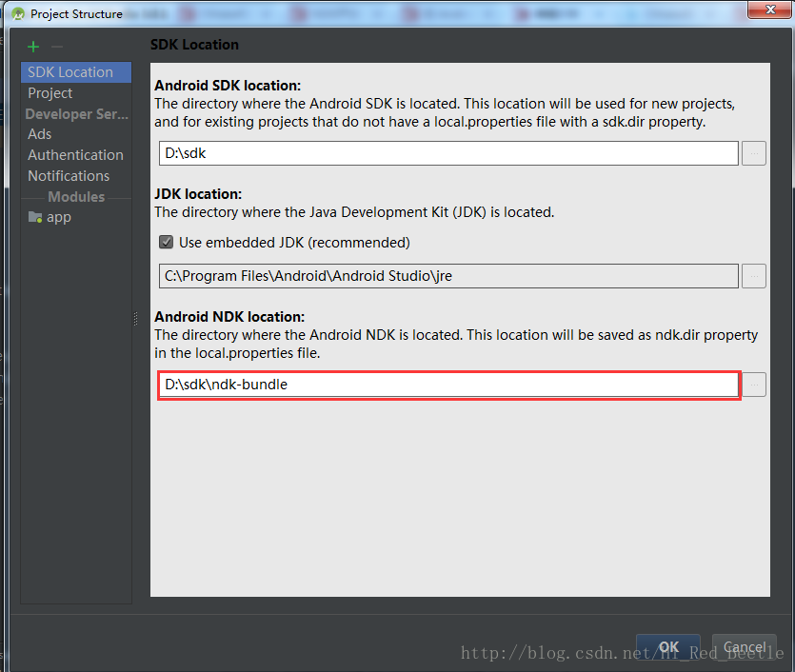
Task: Click the sidebar splitter grip handle
Action: pyautogui.click(x=135, y=318)
